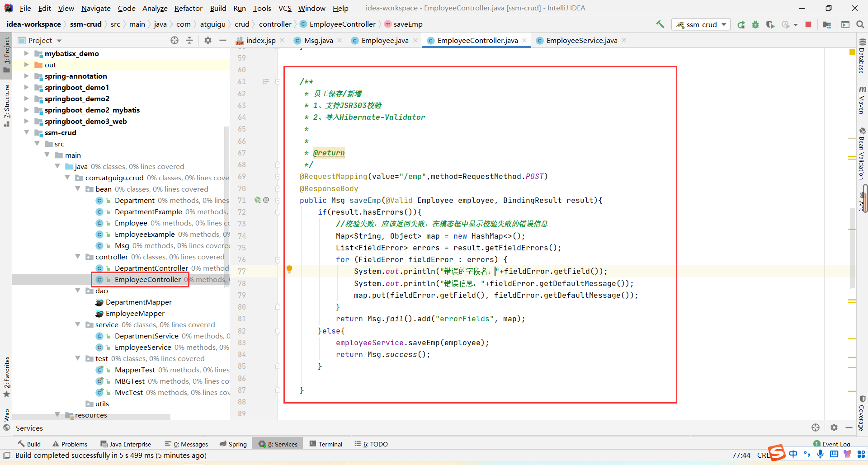This screenshot has width=868, height=465.
Task: Expand the spring-annotation module
Action: point(26,76)
